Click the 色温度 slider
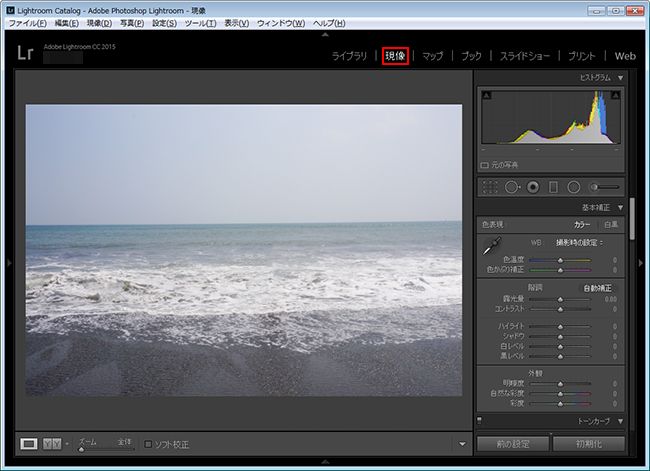 [560, 260]
